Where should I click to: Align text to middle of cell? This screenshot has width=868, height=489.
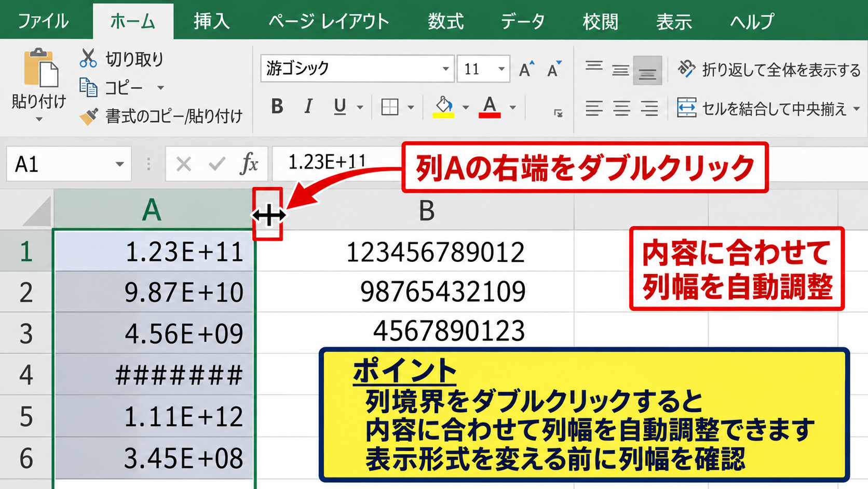pyautogui.click(x=620, y=70)
